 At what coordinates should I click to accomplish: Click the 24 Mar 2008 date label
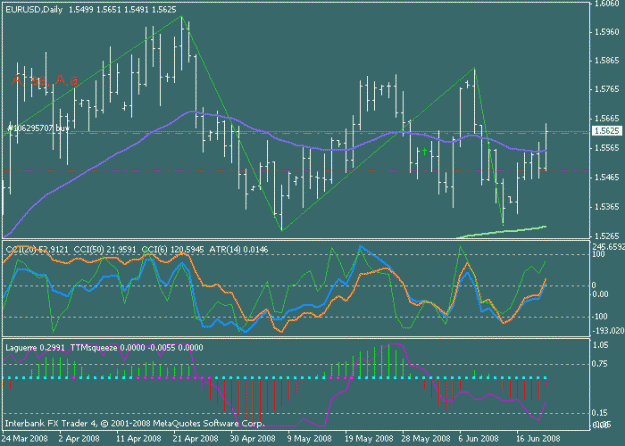click(x=25, y=439)
